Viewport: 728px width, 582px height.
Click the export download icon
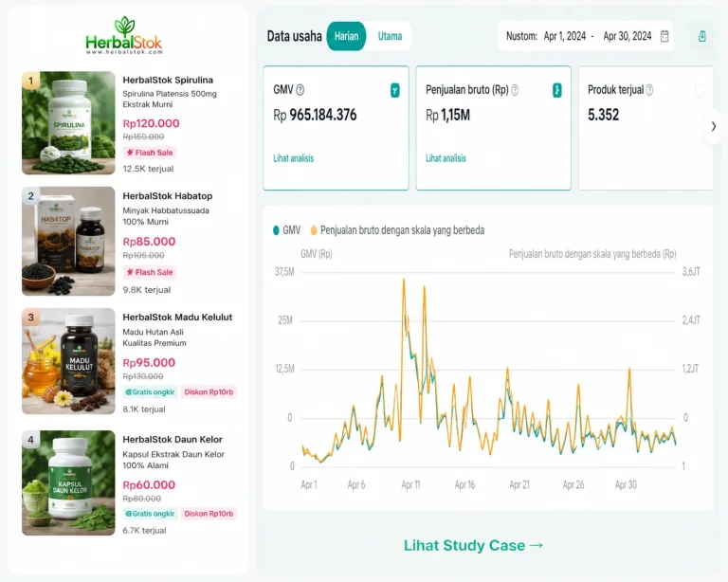(702, 36)
